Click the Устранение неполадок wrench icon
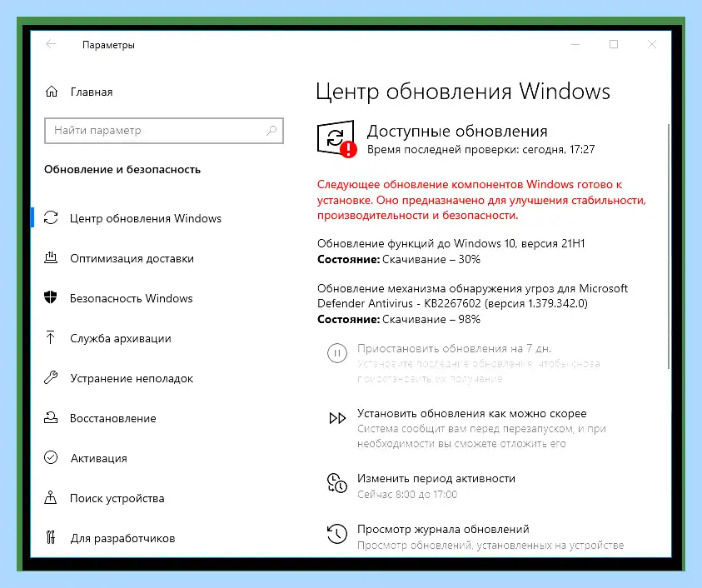Screen dimensions: 702x588 [x=51, y=377]
